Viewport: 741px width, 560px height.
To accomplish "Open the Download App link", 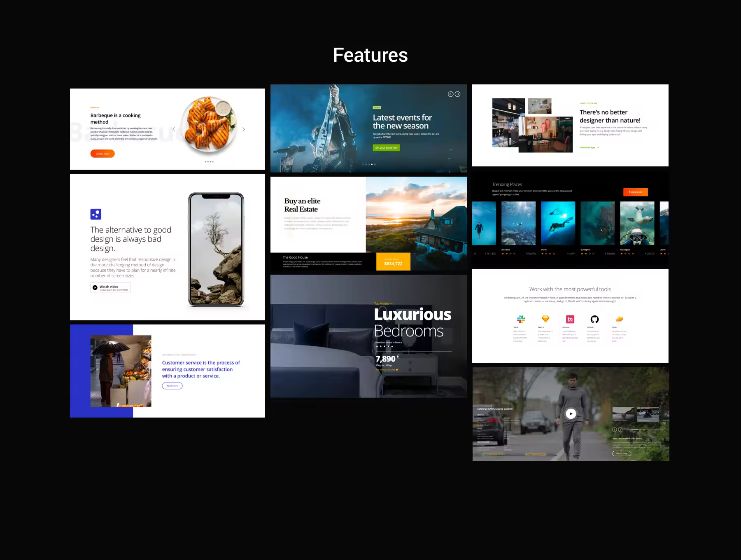I will [589, 147].
